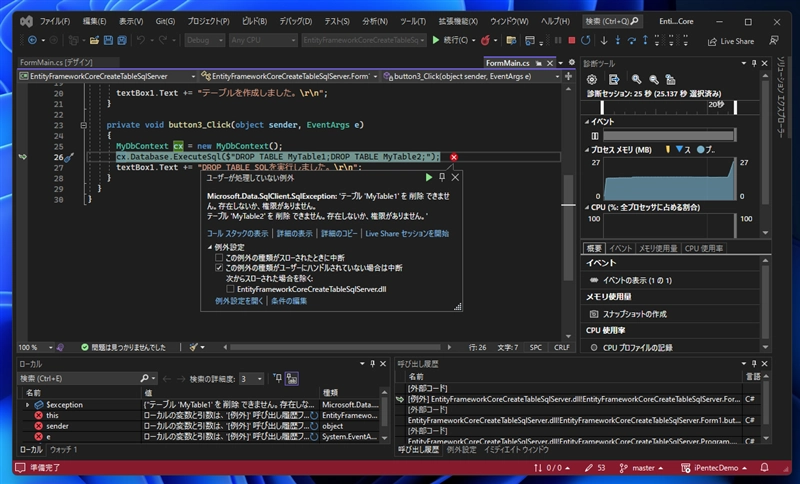Click 詳細の表示 link in exception popup
Viewport: 800px width, 484px height.
(294, 234)
